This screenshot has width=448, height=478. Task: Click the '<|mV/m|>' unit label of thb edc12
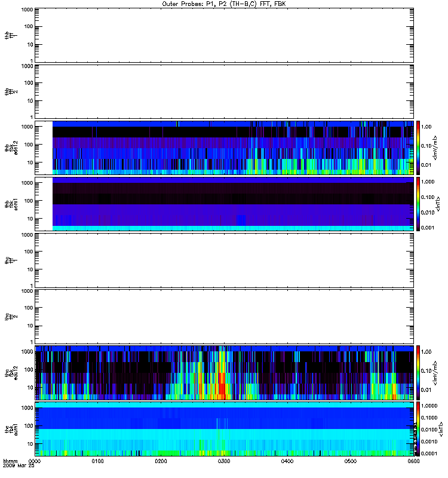(x=435, y=148)
